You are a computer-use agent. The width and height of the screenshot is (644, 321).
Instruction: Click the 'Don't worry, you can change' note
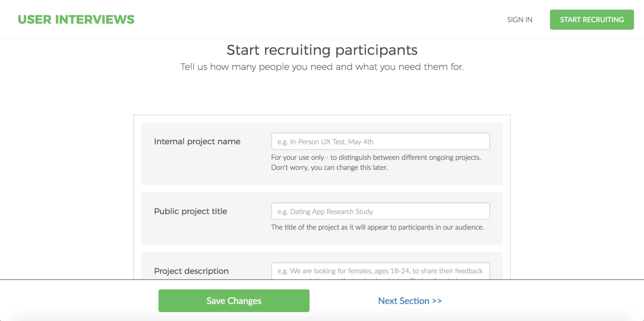coord(329,168)
